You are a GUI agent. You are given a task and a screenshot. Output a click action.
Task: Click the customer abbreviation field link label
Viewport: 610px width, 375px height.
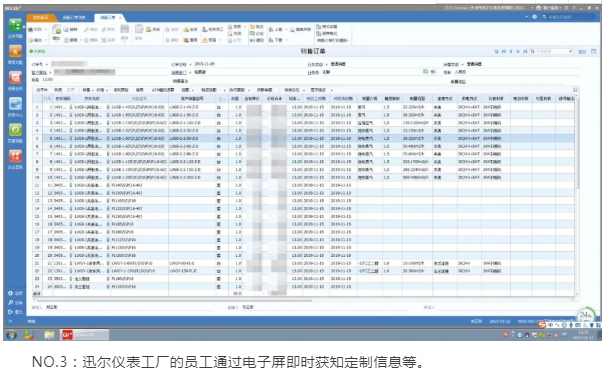[x=39, y=73]
